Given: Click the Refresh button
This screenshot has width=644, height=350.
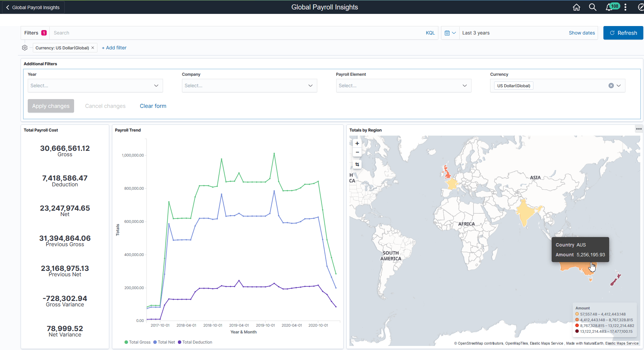Looking at the screenshot, I should click(623, 33).
